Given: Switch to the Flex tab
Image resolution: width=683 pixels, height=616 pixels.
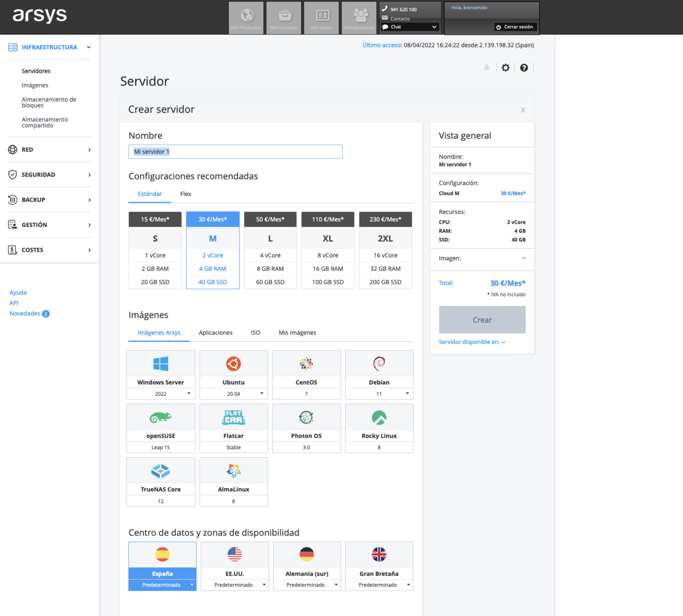Looking at the screenshot, I should [185, 194].
